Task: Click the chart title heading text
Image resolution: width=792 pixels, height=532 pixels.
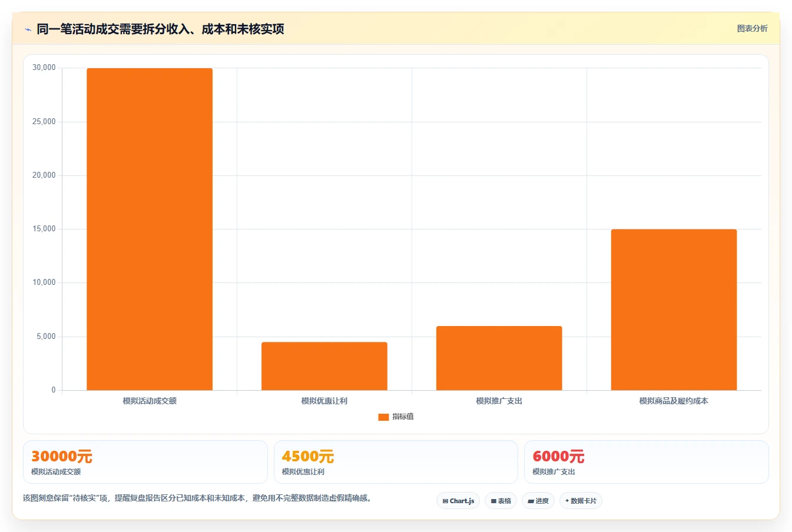Action: click(x=160, y=29)
